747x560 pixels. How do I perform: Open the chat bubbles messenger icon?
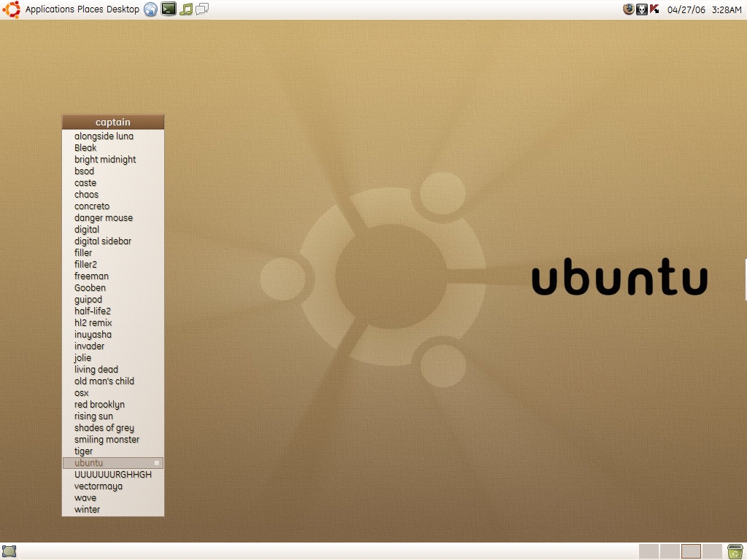203,9
